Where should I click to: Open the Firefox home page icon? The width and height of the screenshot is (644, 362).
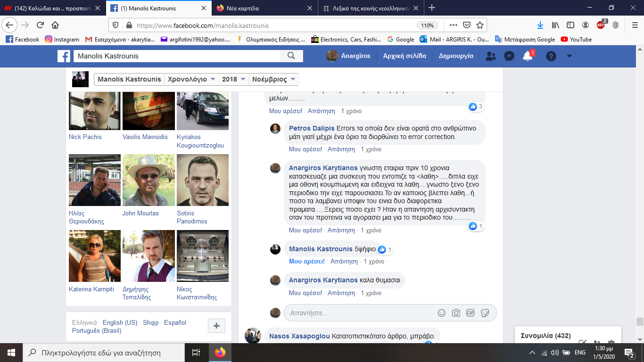(x=55, y=25)
